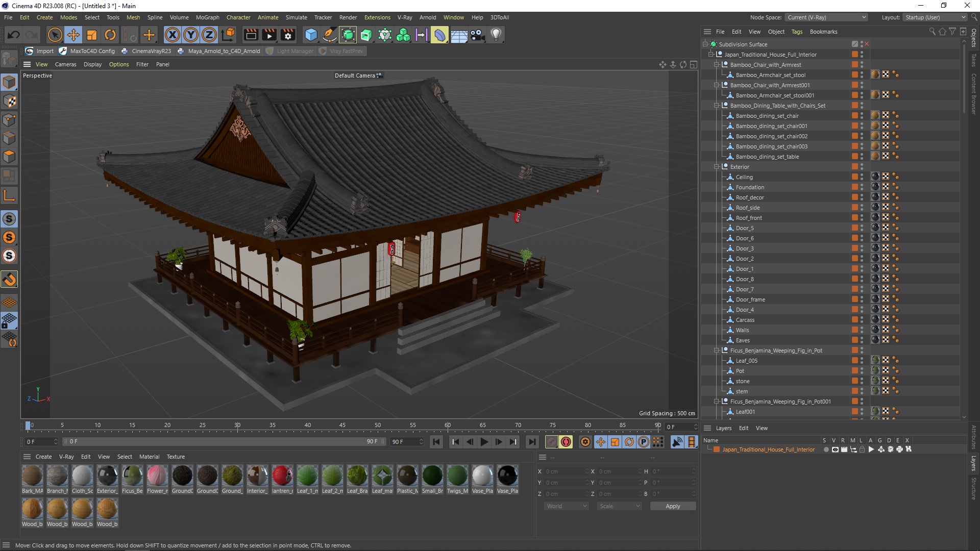Viewport: 980px width, 551px height.
Task: Open the Takes side tab
Action: coord(974,60)
